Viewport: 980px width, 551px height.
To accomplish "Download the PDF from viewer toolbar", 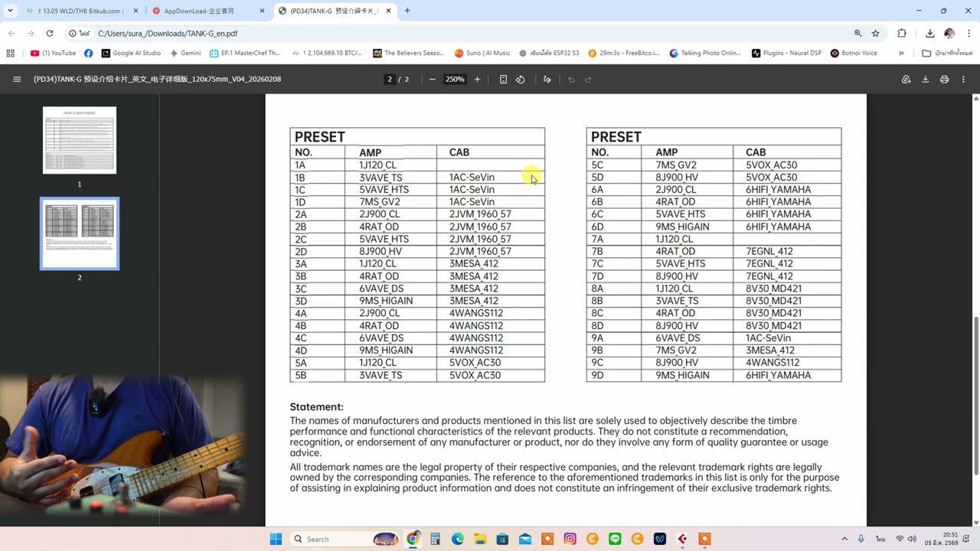I will click(x=925, y=80).
